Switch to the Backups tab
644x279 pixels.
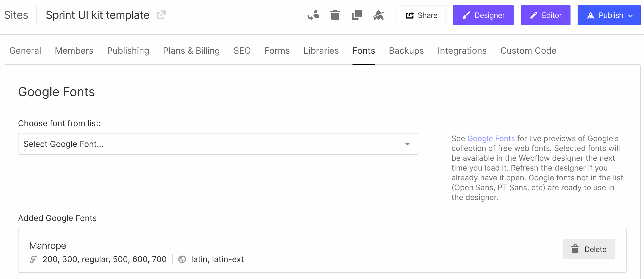(x=406, y=51)
